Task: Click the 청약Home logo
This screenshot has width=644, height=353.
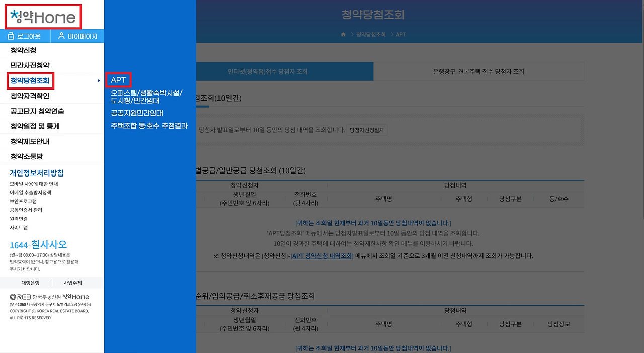Action: pos(43,17)
